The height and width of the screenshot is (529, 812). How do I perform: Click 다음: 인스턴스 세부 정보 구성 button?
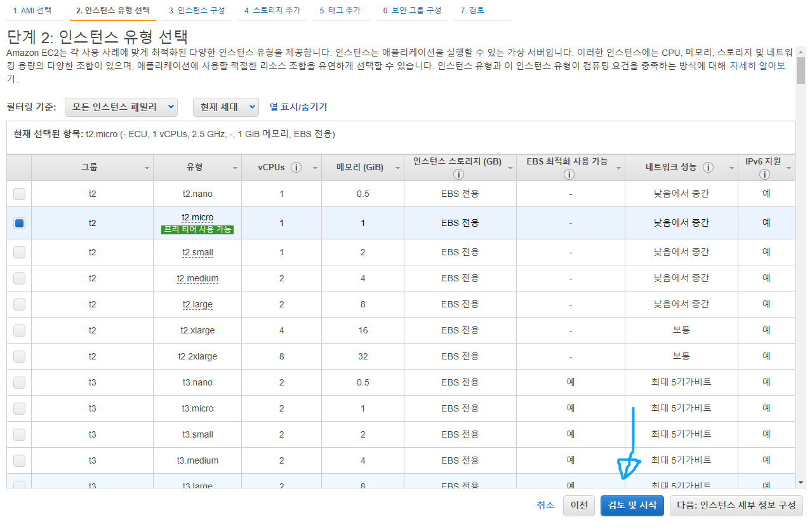(x=736, y=506)
